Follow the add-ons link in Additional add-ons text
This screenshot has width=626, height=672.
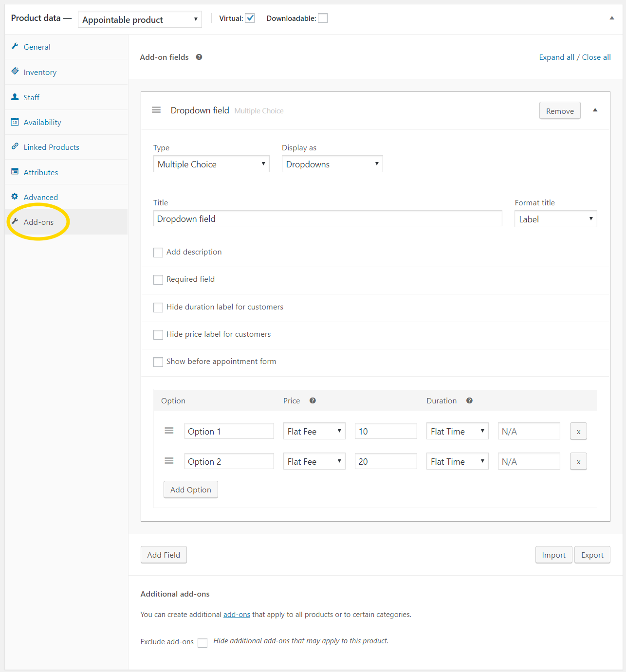pyautogui.click(x=237, y=614)
